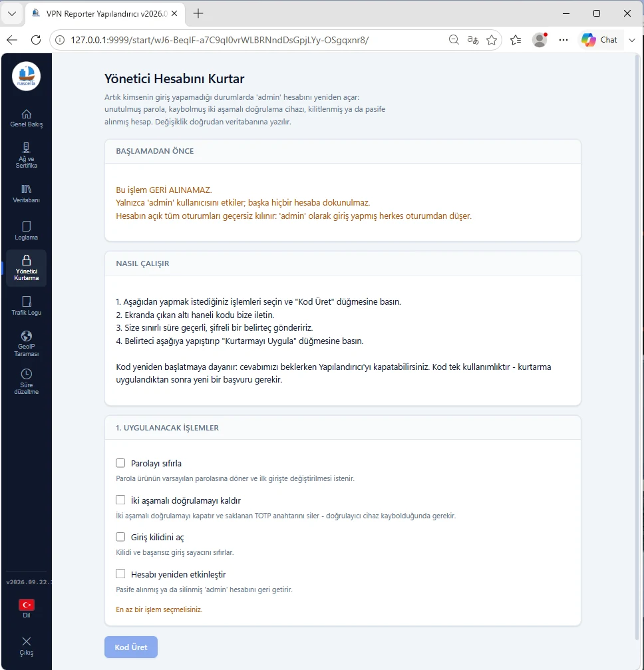Switch to the VPN Reporter Yapılandırıcı tab
644x670 pixels.
click(105, 14)
